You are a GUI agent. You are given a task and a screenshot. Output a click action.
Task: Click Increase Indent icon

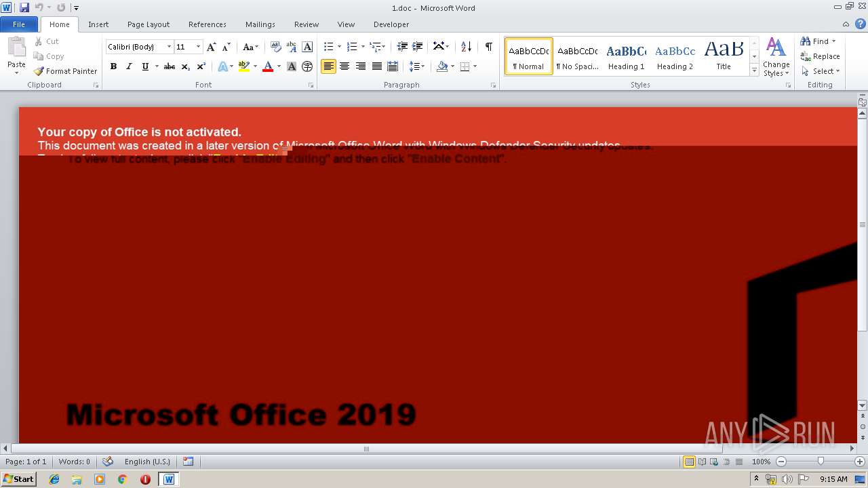point(418,47)
